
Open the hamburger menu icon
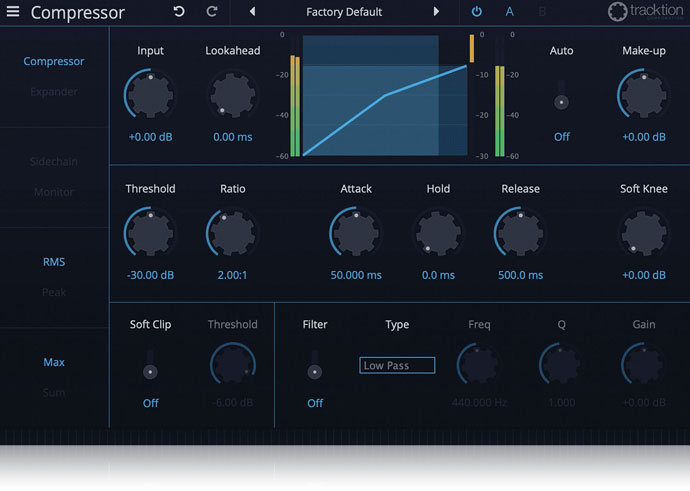13,13
